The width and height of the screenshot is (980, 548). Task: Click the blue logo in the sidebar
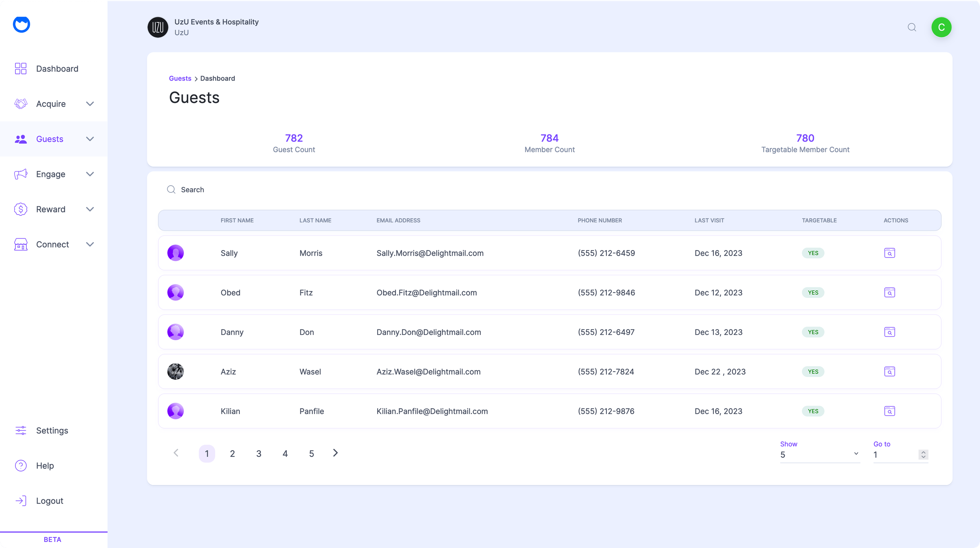(x=21, y=25)
